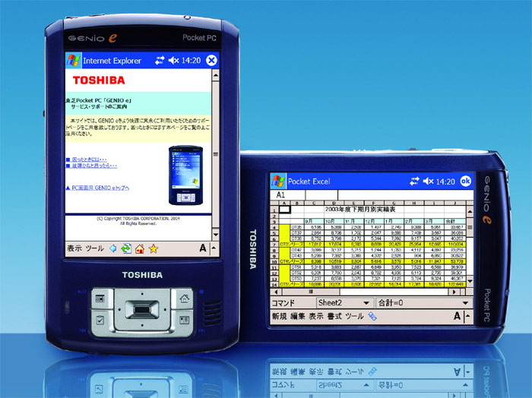Select column header C in Pocket Excel
Viewport: 532px width, 398px height.
pyautogui.click(x=314, y=203)
